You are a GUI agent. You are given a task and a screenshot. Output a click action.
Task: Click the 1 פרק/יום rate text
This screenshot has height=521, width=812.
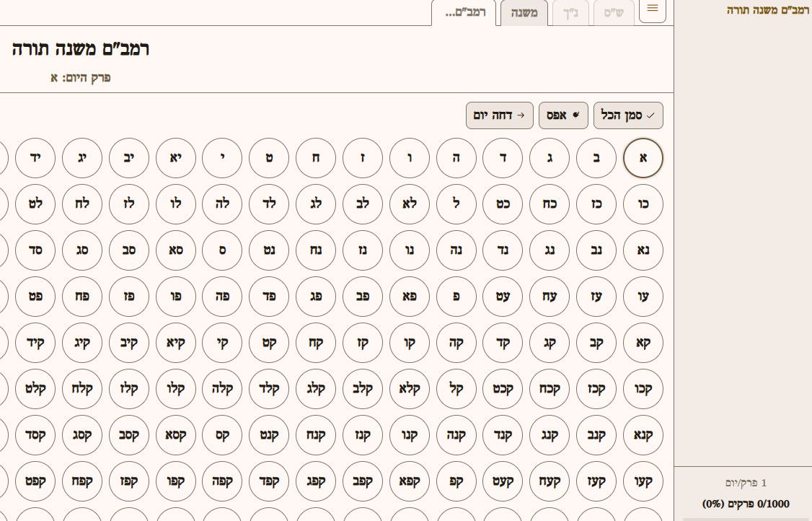point(746,483)
